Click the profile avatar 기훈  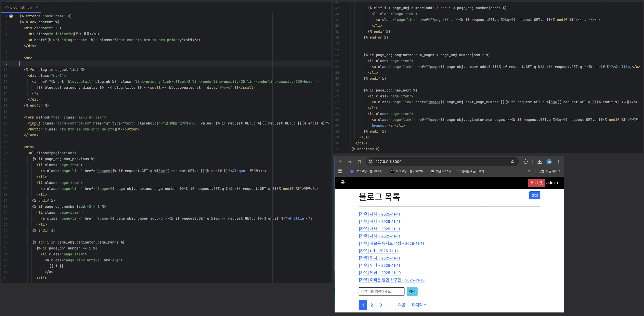click(549, 162)
